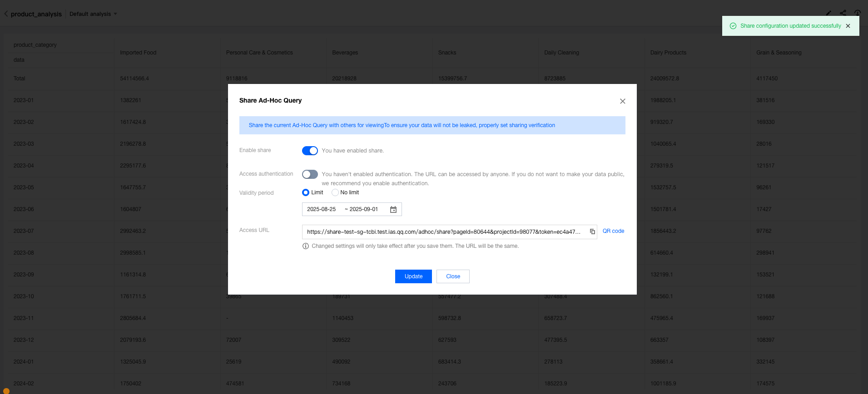This screenshot has height=394, width=868.
Task: Open the QR code link
Action: [613, 231]
